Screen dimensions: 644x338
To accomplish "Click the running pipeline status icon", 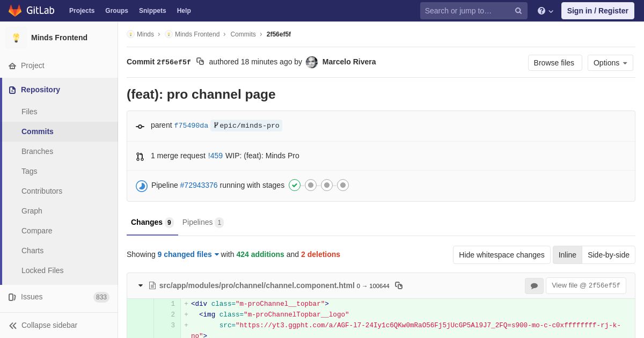I will 142,186.
